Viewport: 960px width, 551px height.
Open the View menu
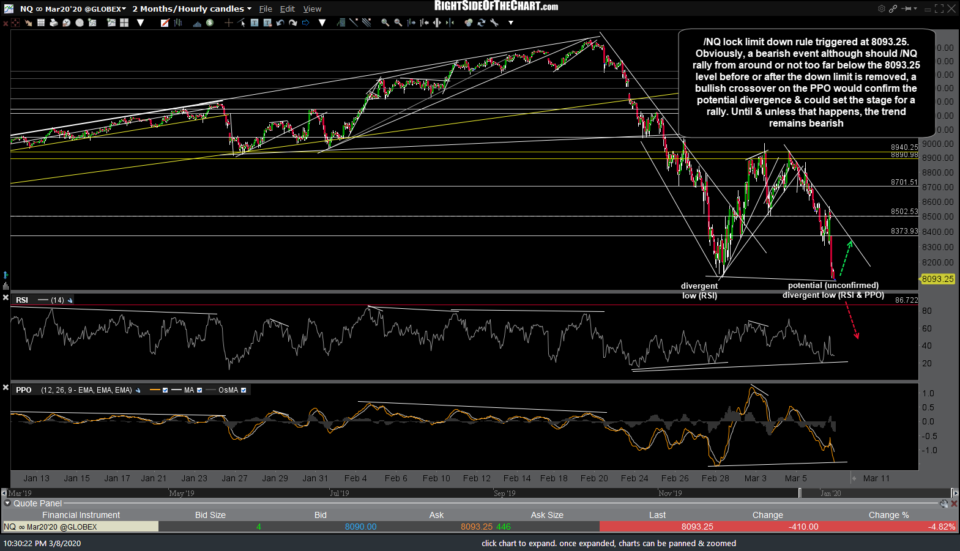coord(312,9)
